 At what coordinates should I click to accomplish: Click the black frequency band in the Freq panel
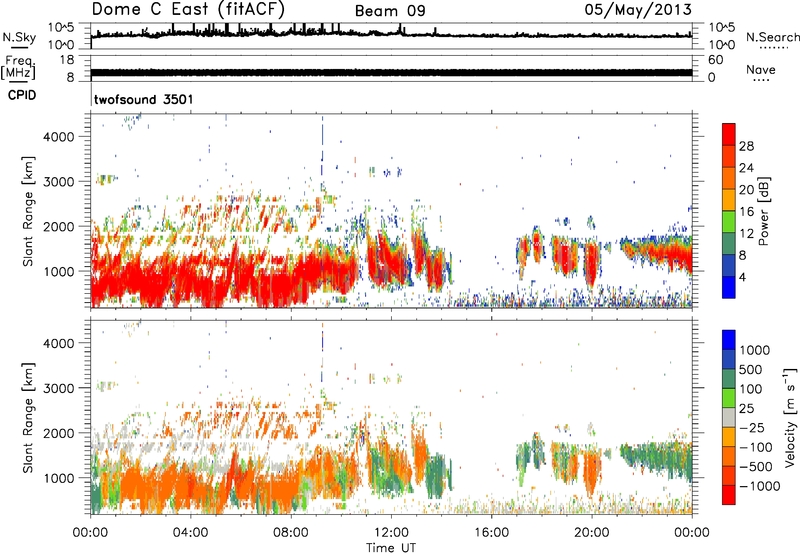[391, 72]
